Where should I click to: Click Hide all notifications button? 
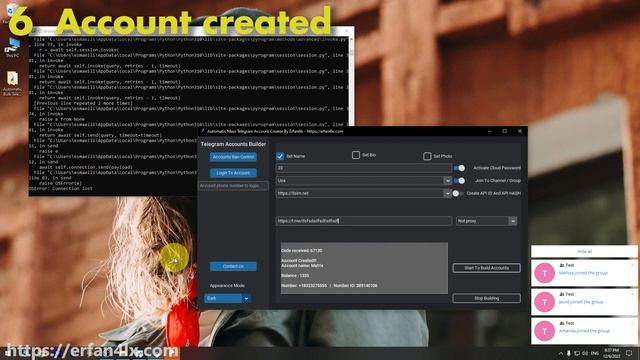(x=584, y=251)
